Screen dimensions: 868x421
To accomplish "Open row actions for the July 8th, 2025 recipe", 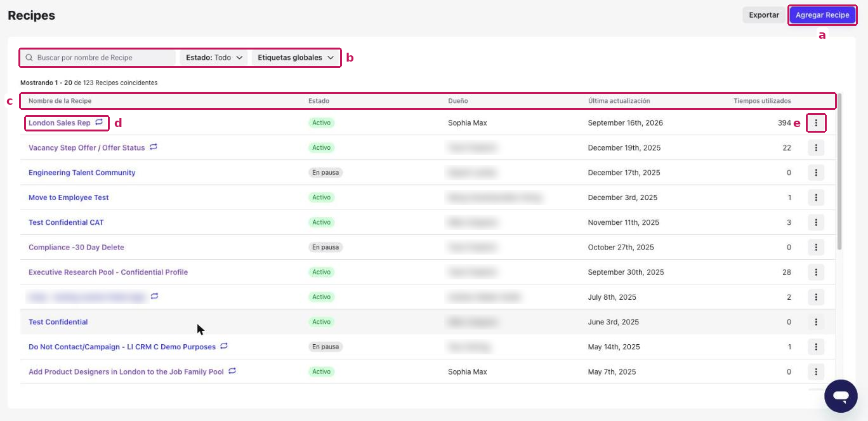I will click(x=816, y=297).
